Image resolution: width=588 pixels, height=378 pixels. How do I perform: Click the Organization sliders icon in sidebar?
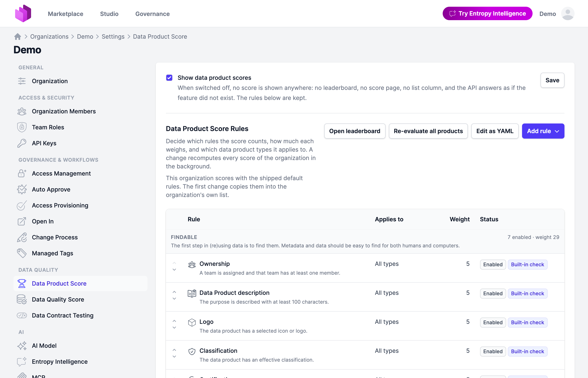tap(22, 81)
